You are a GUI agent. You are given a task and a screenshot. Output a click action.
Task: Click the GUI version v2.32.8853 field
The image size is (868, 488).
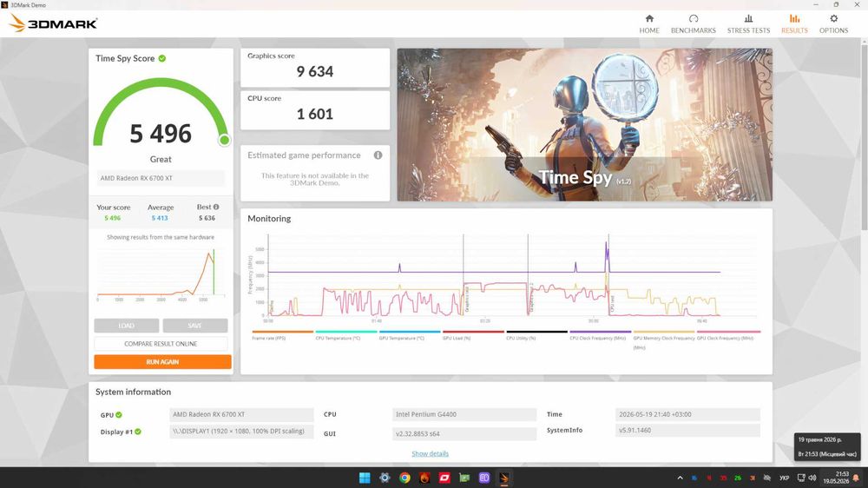[x=464, y=433]
